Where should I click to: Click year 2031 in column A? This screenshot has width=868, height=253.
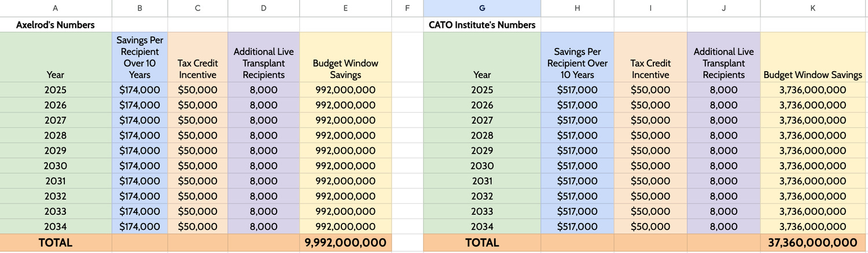pos(56,181)
